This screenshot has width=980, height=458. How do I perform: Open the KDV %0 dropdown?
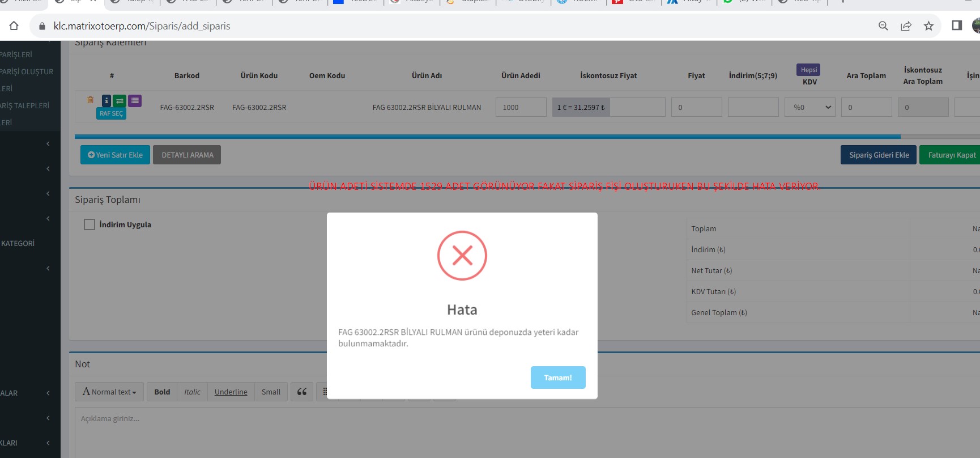[x=810, y=107]
